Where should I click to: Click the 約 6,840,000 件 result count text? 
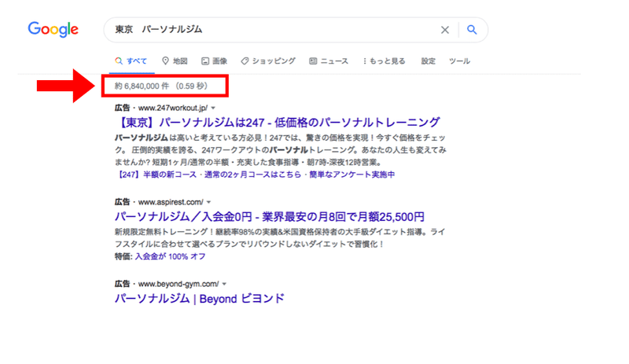click(x=142, y=86)
